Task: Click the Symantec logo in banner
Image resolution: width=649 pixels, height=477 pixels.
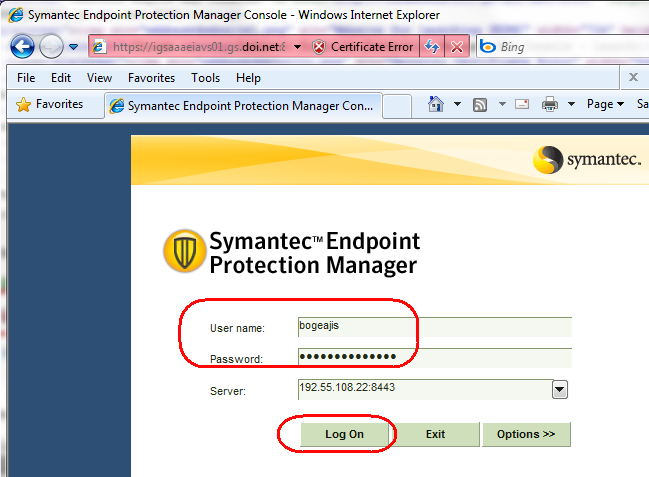Action: click(587, 159)
